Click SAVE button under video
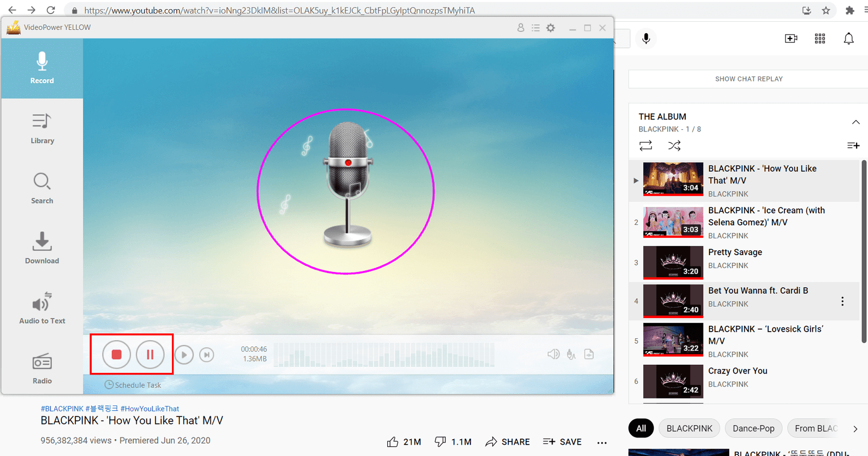The width and height of the screenshot is (868, 456). 562,442
